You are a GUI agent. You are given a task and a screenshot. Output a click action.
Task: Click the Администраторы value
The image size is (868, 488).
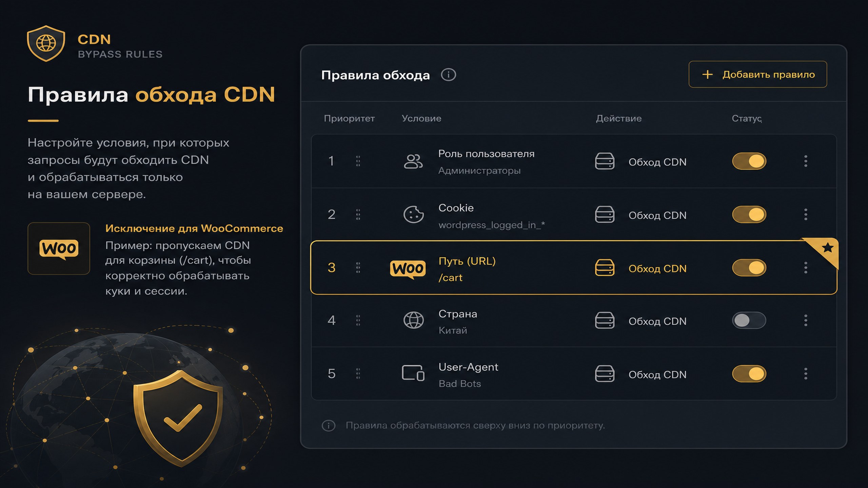point(479,171)
